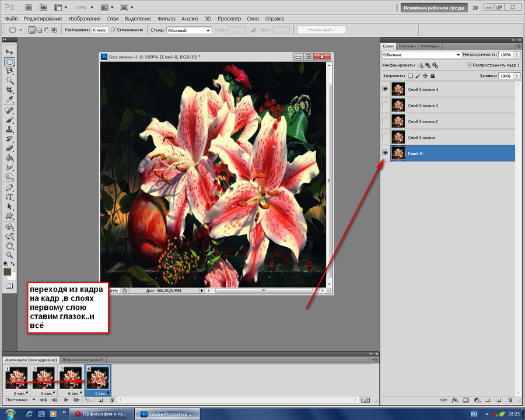
Task: Choose 'New selection' mode button
Action: [32, 30]
